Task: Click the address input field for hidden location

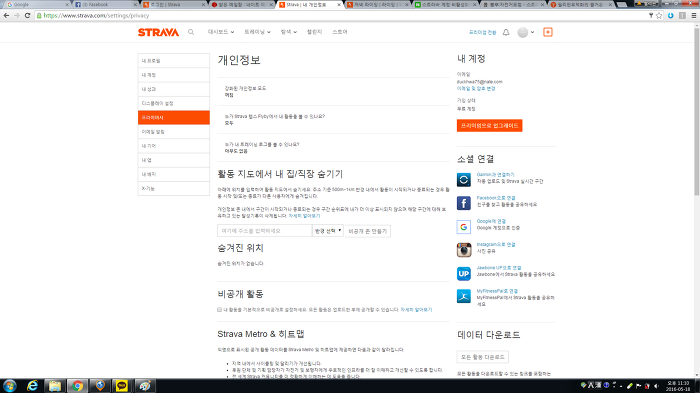Action: tap(264, 231)
